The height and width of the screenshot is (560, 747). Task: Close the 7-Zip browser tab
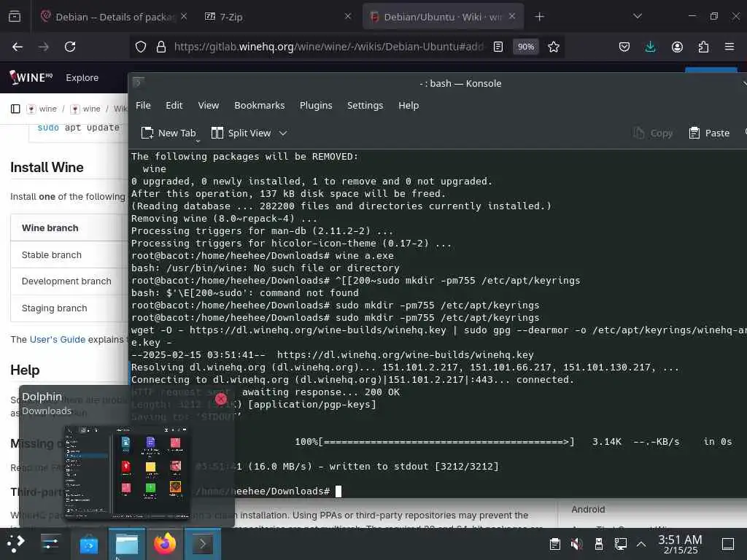(348, 17)
